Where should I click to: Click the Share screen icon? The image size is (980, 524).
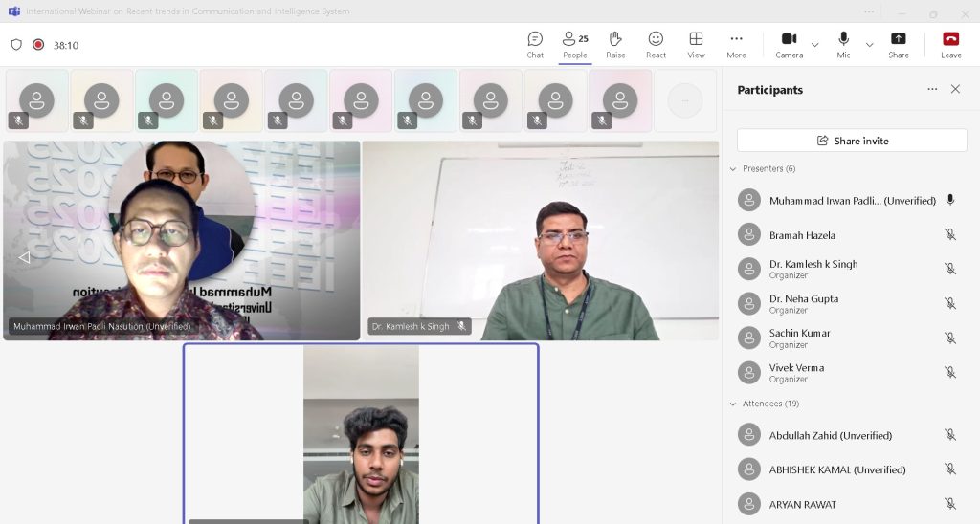coord(898,44)
